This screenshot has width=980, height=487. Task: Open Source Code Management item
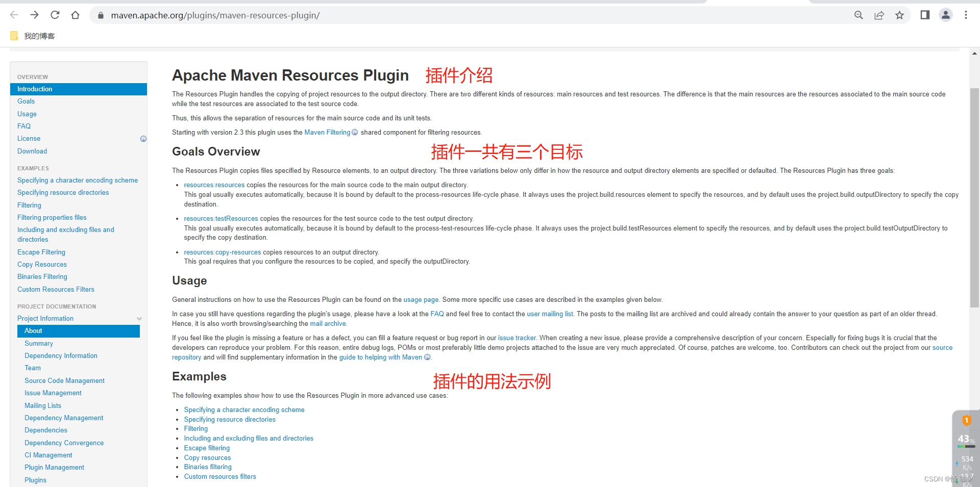coord(64,381)
